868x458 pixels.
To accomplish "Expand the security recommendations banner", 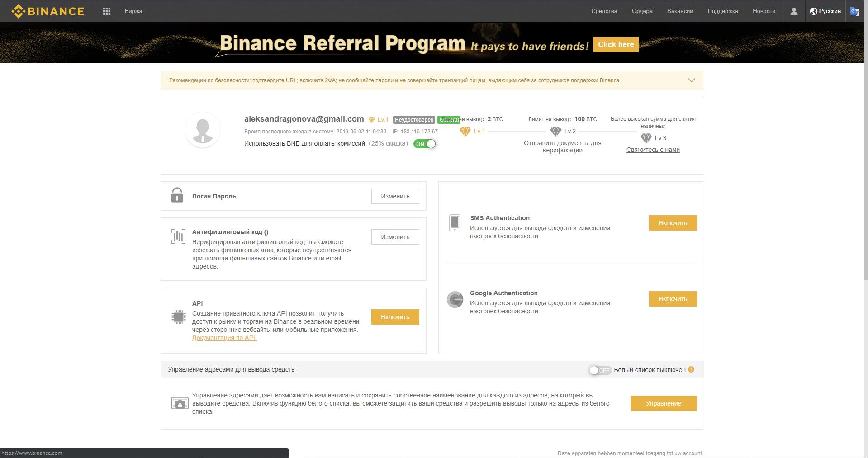I will [692, 80].
